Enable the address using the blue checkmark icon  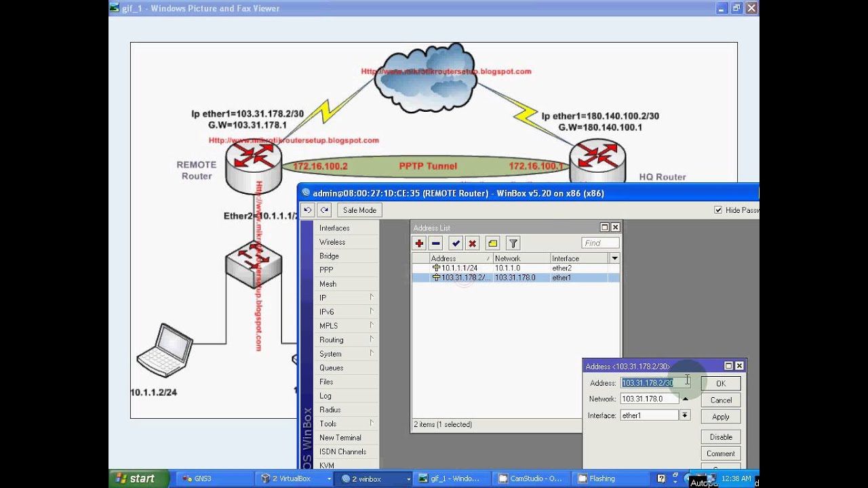click(x=456, y=243)
